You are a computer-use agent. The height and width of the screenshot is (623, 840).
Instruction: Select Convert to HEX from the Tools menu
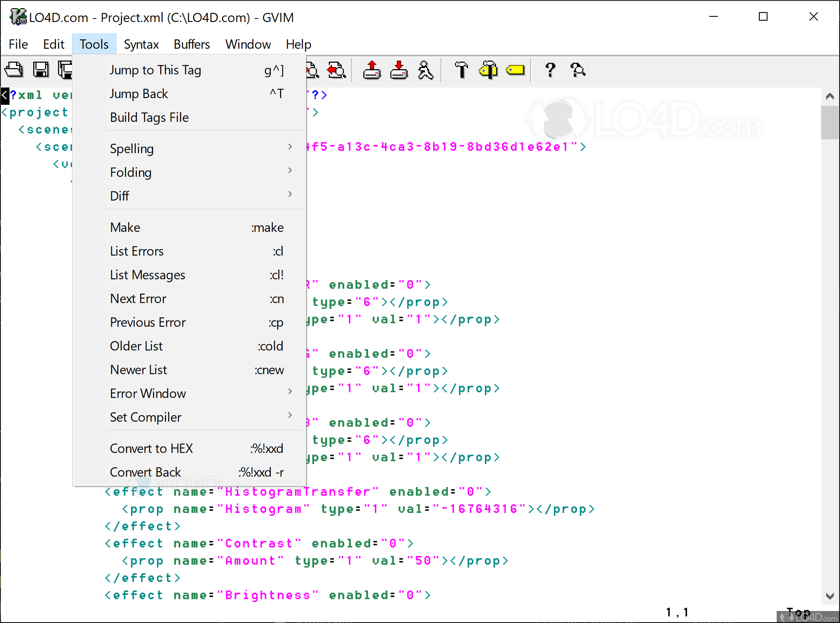click(151, 448)
